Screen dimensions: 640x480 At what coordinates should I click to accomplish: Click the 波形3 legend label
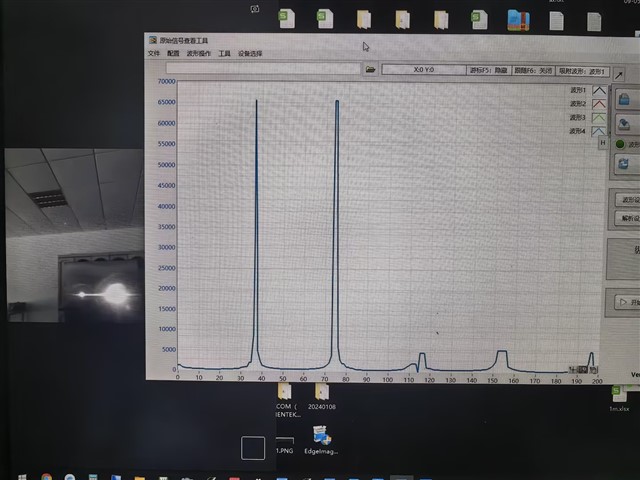coord(578,118)
